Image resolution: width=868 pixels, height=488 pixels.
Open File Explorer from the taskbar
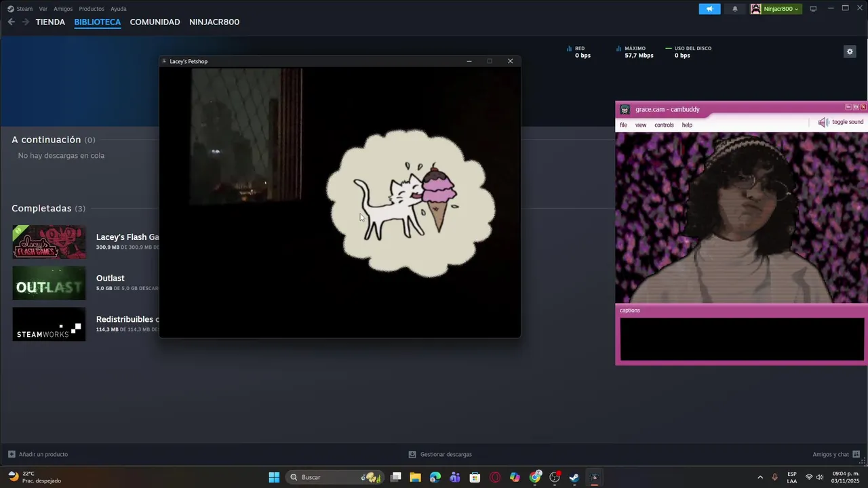tap(416, 477)
